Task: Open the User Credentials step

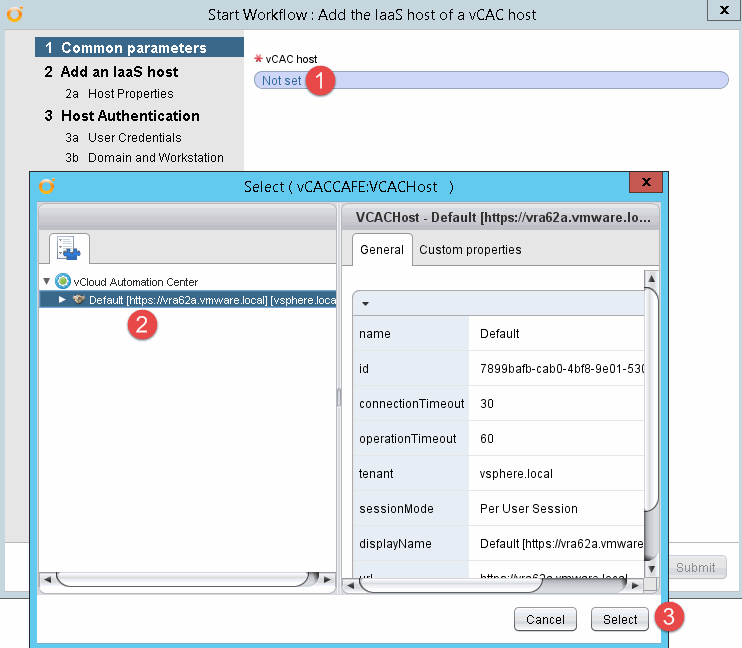Action: click(134, 138)
